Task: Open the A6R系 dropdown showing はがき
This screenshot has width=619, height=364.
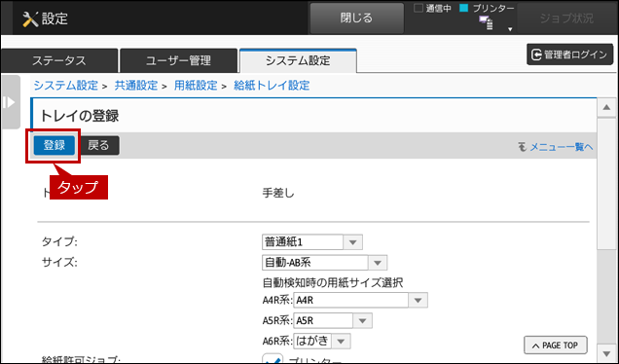Action: pyautogui.click(x=322, y=341)
